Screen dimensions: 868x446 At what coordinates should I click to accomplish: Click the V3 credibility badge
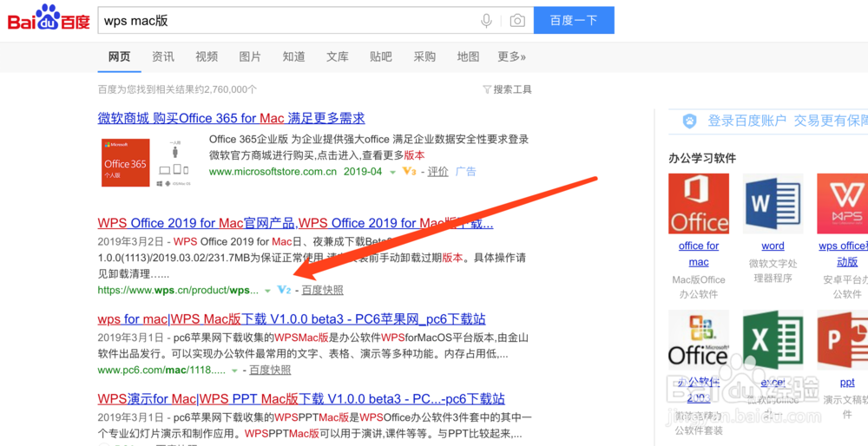(x=409, y=171)
